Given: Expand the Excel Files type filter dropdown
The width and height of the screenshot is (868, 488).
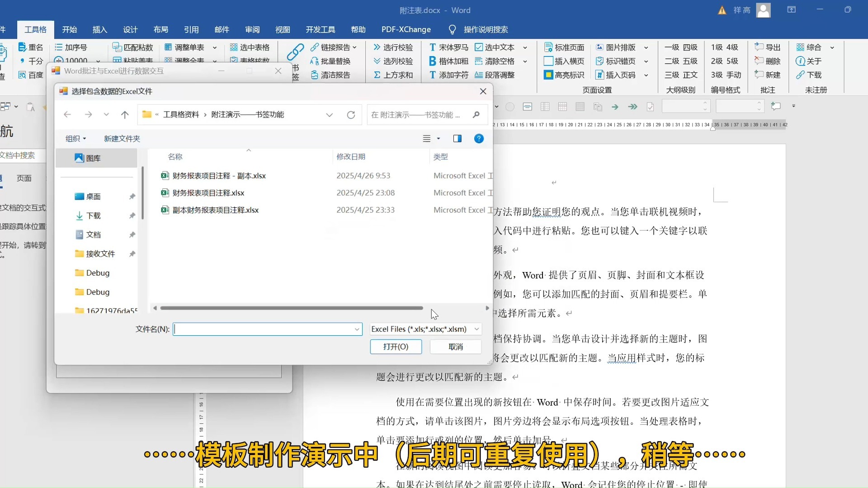Looking at the screenshot, I should tap(476, 329).
